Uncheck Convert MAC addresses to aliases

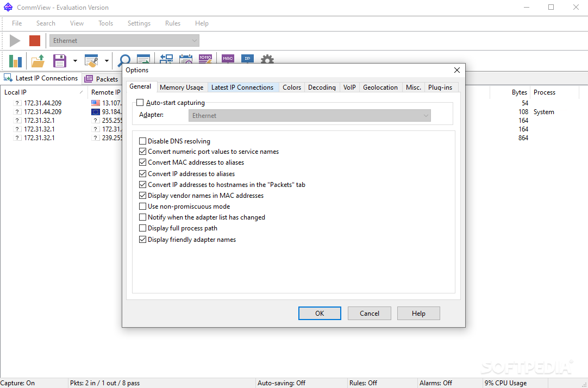(142, 162)
